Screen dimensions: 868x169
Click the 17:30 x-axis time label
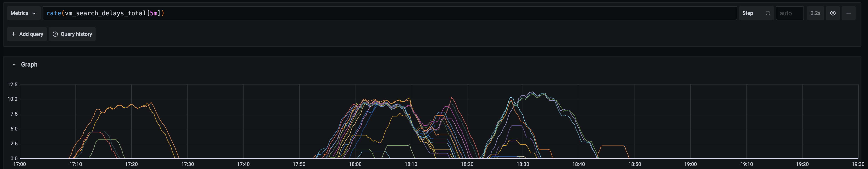pyautogui.click(x=187, y=164)
